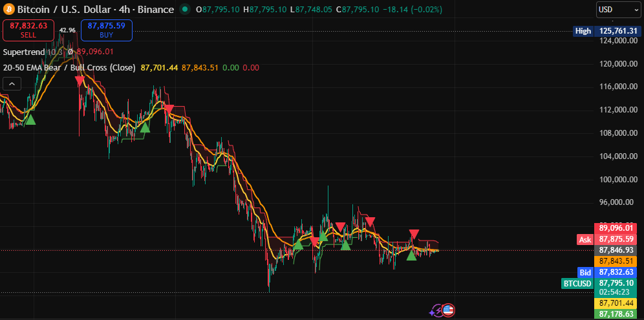Screen dimensions: 644x320
Task: Click the green market status dot
Action: click(186, 10)
